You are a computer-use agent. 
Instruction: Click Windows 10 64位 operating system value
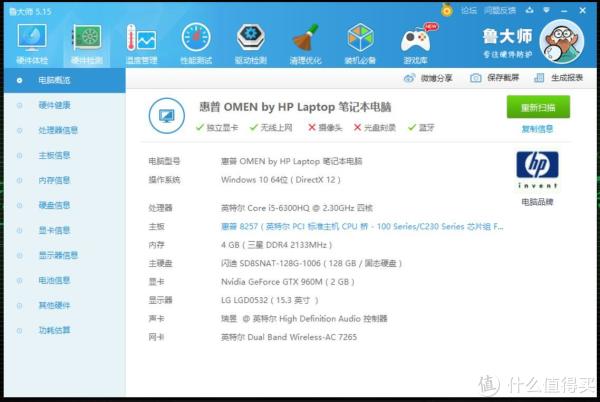point(280,180)
